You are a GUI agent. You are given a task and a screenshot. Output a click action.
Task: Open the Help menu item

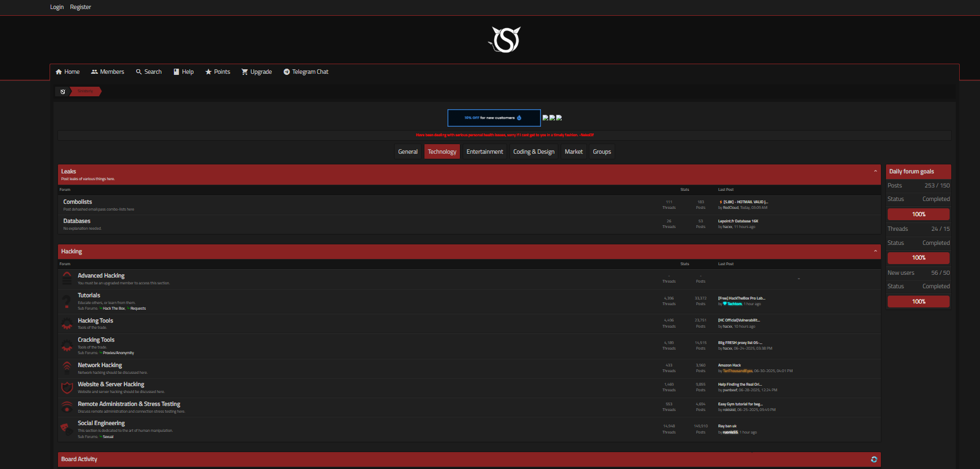point(184,72)
